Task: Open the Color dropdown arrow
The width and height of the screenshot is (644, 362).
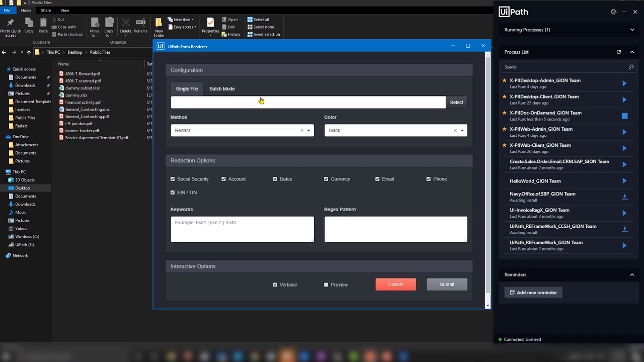Action: coord(462,131)
